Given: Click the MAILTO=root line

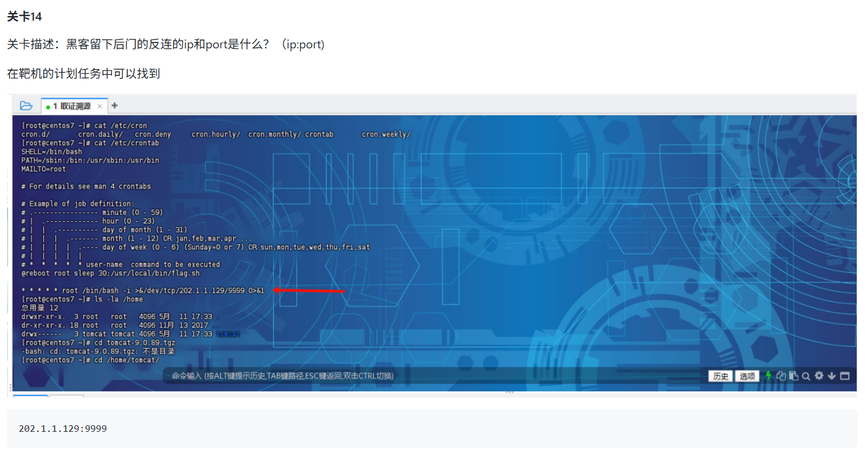Looking at the screenshot, I should (x=44, y=169).
